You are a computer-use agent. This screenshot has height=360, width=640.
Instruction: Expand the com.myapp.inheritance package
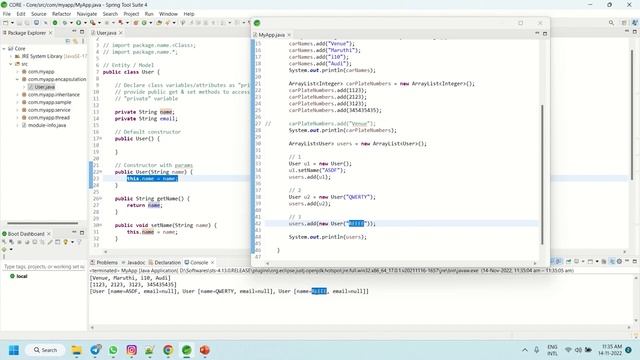click(18, 95)
